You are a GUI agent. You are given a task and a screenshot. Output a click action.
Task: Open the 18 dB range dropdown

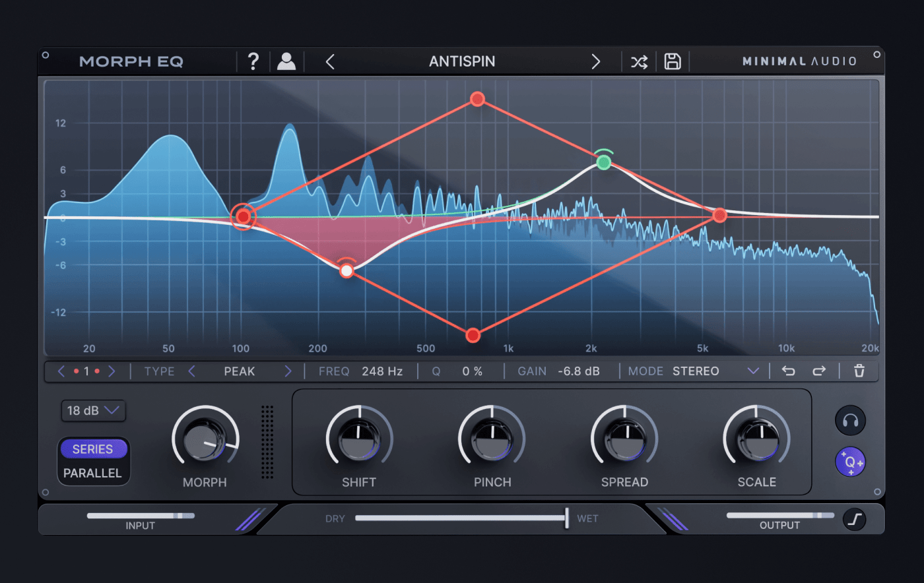pos(93,410)
